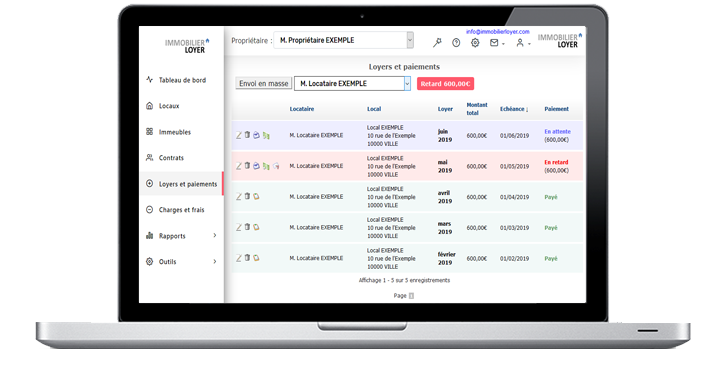This screenshot has height=376, width=711.
Task: Click Payé status for mars 2019
Action: [x=551, y=228]
